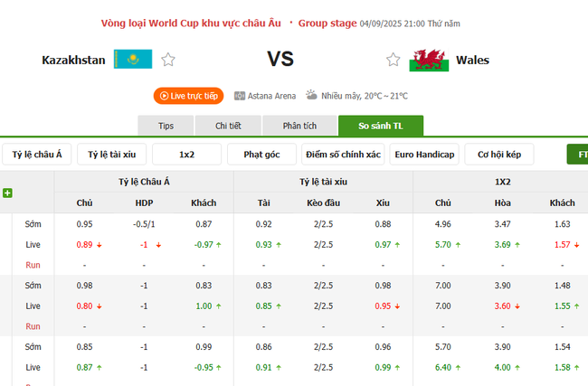Viewport: 588px width, 386px height.
Task: Click the Wales dragon flag icon
Action: coord(429,60)
